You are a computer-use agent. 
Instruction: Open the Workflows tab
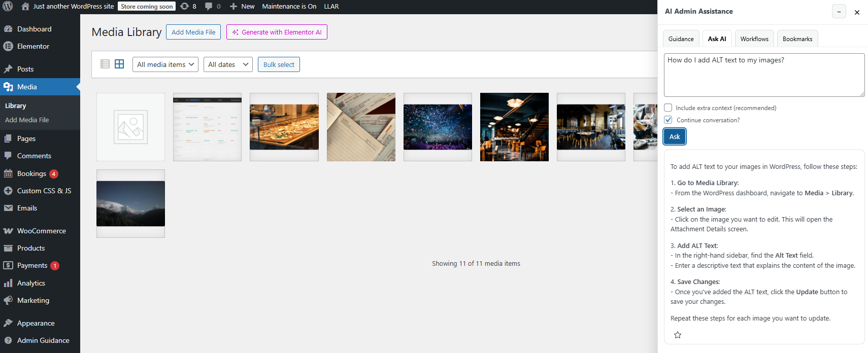tap(754, 39)
